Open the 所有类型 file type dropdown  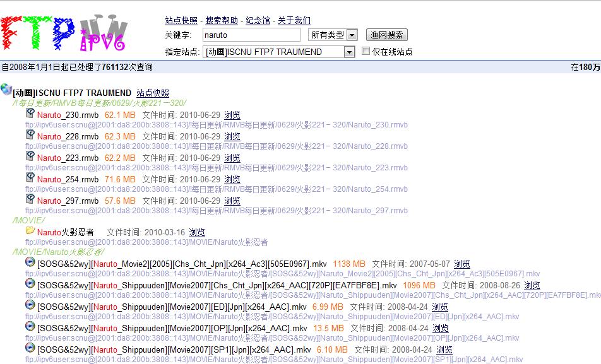pyautogui.click(x=352, y=35)
